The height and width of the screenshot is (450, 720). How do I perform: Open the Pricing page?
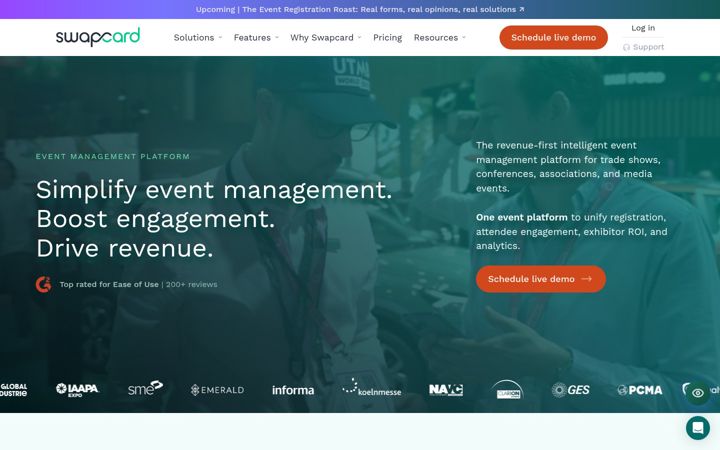pyautogui.click(x=388, y=38)
